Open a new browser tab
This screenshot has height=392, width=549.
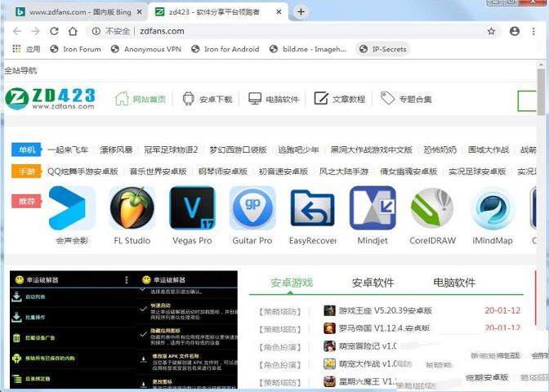tap(301, 12)
